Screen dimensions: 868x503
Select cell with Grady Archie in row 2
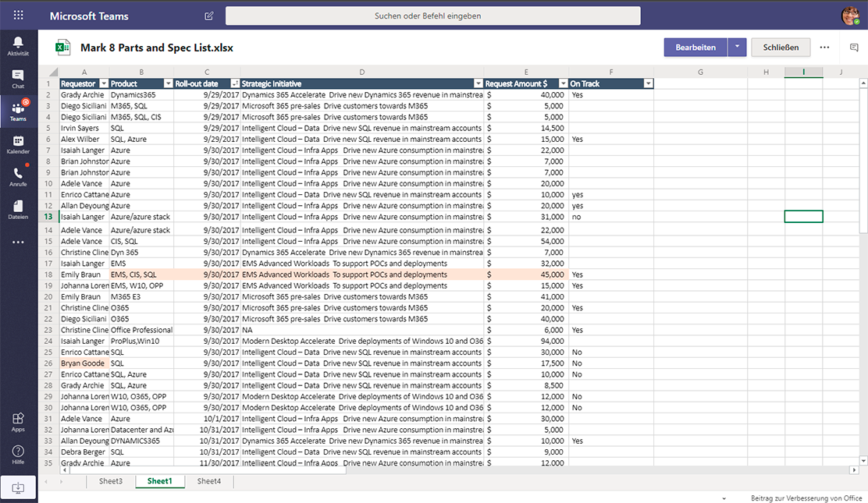tap(84, 94)
